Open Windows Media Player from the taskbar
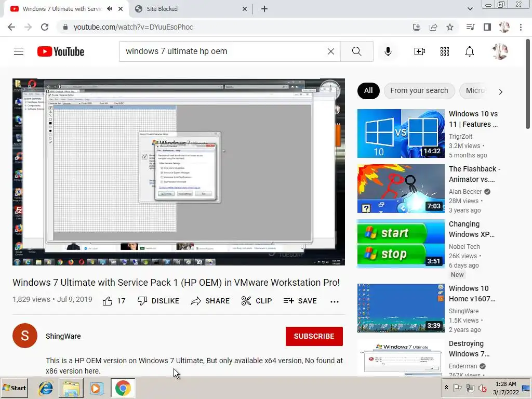Image resolution: width=532 pixels, height=399 pixels. (x=96, y=388)
